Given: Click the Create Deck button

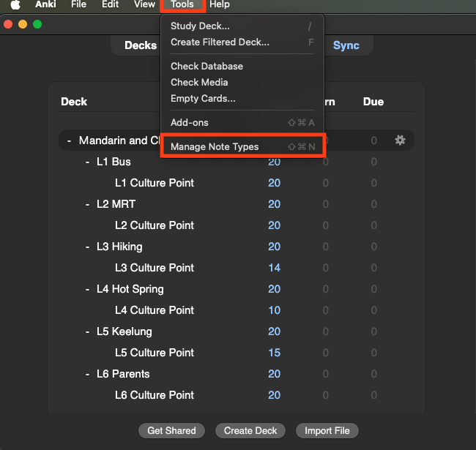Looking at the screenshot, I should click(250, 431).
